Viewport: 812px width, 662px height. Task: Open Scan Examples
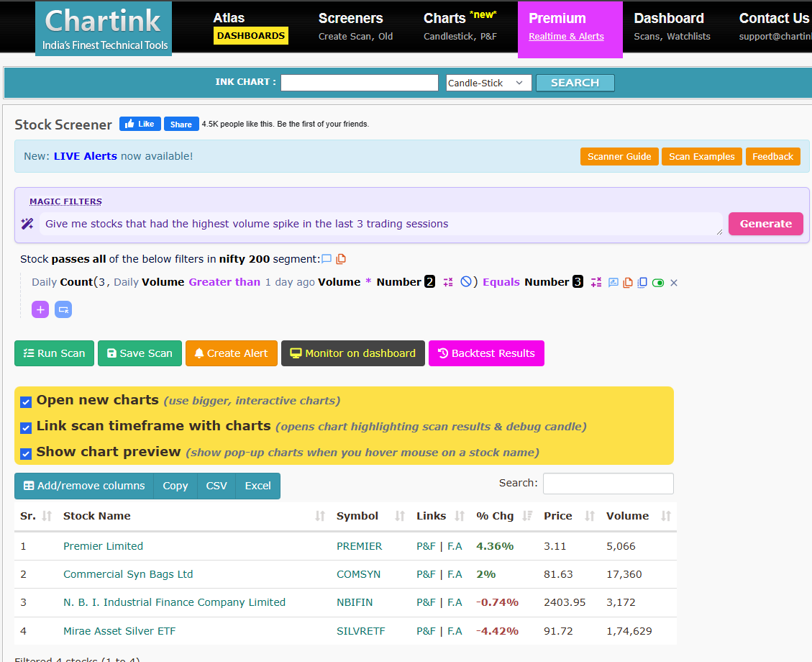point(701,156)
